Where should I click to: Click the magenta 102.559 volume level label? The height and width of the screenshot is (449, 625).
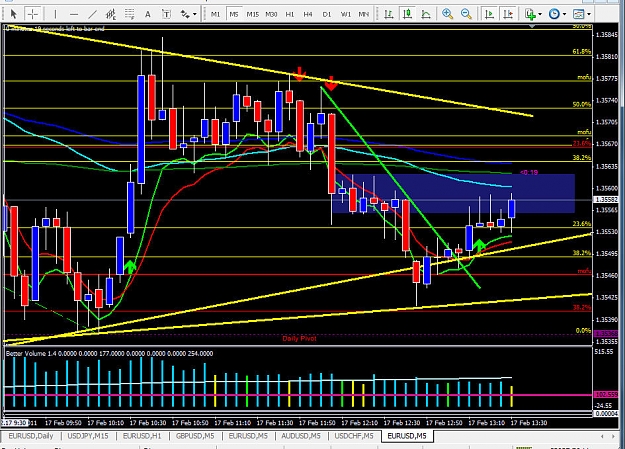click(606, 394)
